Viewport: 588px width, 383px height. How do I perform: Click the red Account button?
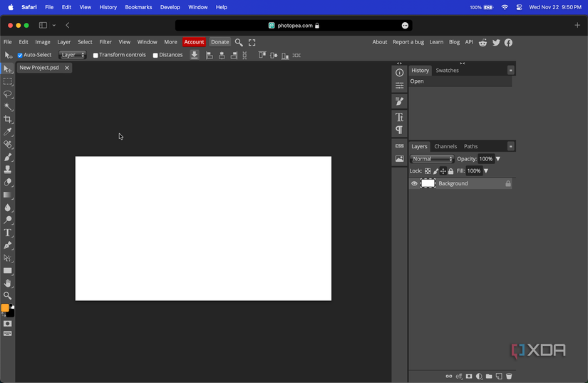point(194,42)
